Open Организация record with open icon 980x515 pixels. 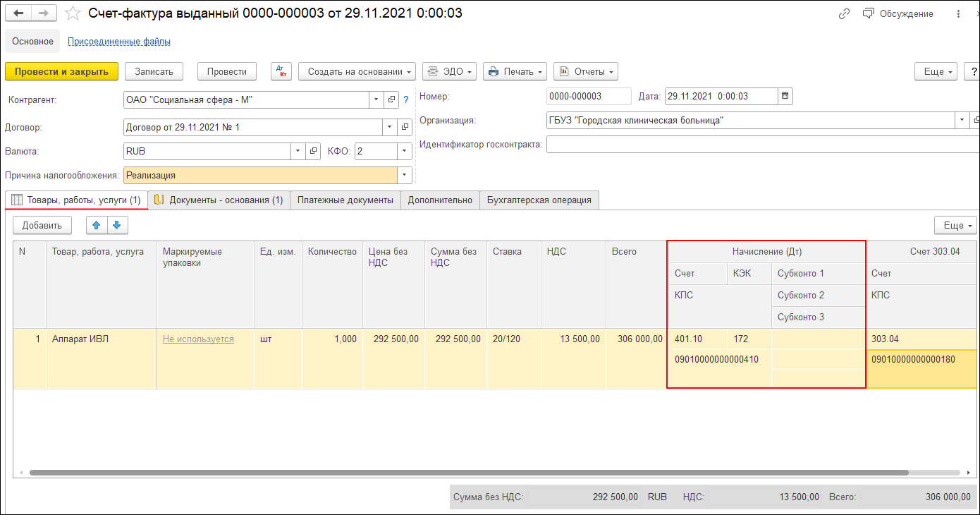(x=975, y=120)
